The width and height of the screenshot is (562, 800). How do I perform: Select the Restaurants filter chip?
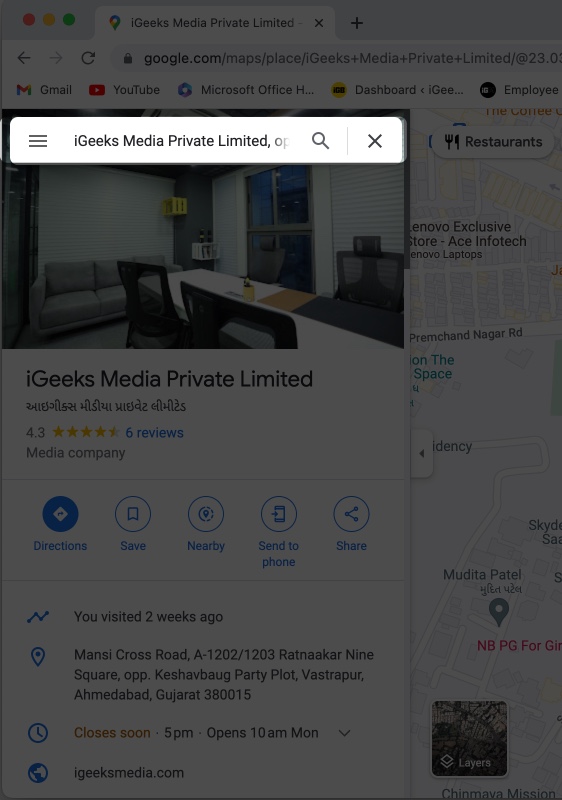[x=493, y=142]
